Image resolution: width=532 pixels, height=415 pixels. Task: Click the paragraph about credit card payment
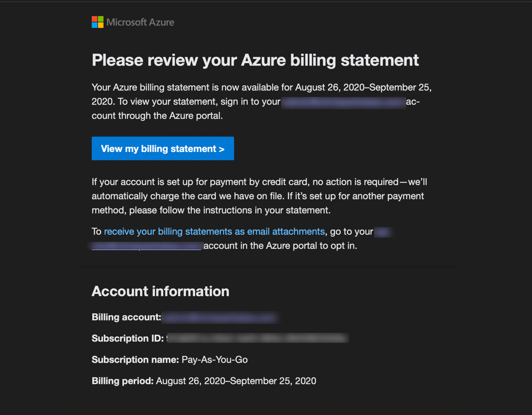click(259, 196)
